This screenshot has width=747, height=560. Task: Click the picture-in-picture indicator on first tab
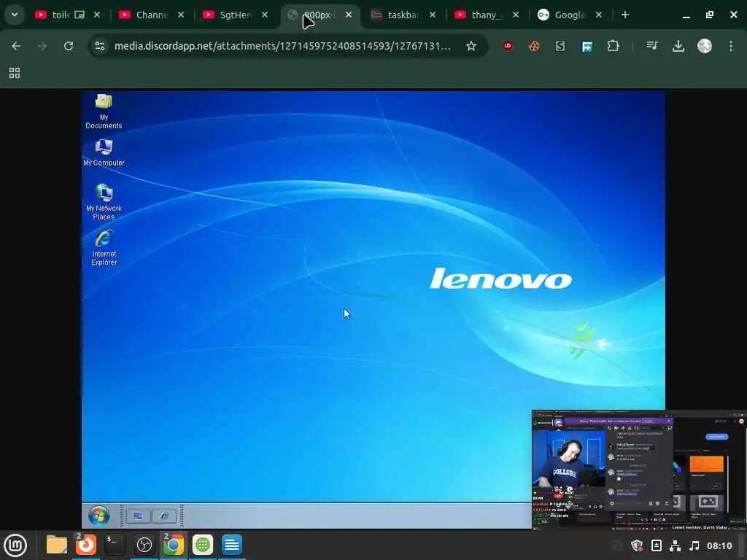[x=80, y=15]
